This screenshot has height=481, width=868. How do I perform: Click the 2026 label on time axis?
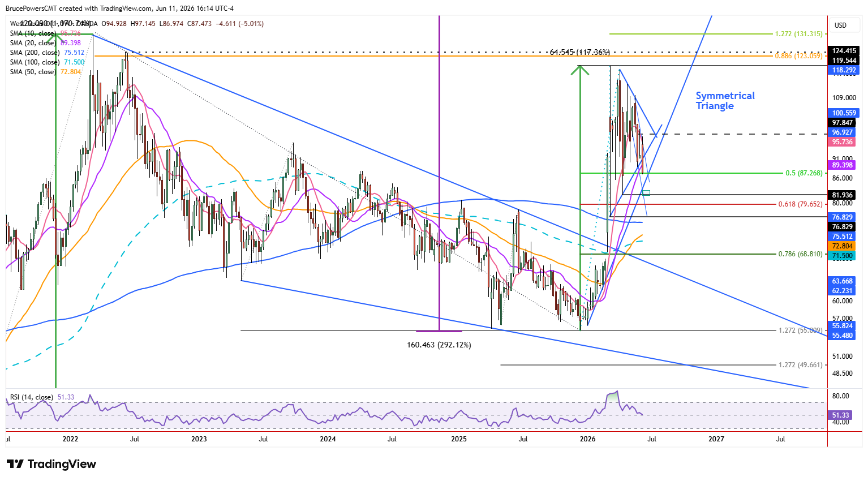tap(588, 439)
